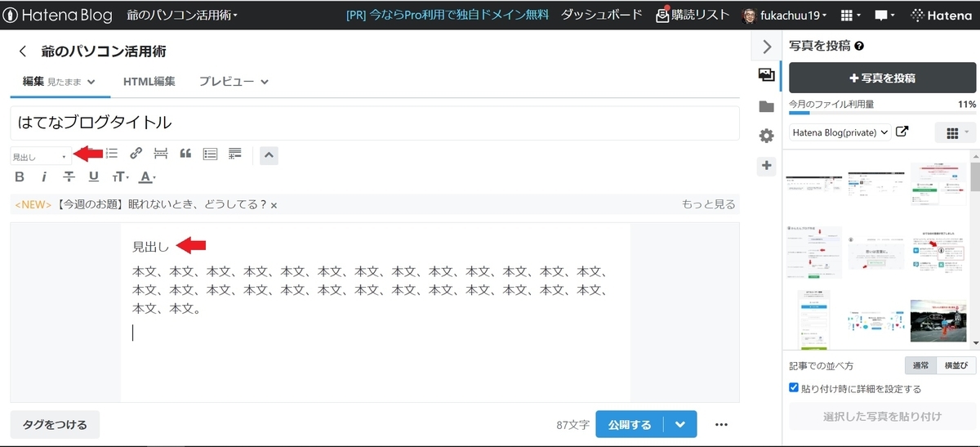The height and width of the screenshot is (447, 980).
Task: Select 横並び photo arrangement
Action: click(955, 366)
